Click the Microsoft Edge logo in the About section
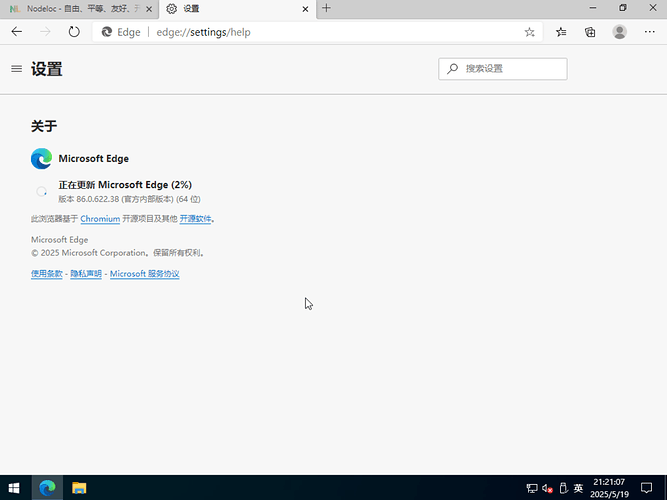 41,159
